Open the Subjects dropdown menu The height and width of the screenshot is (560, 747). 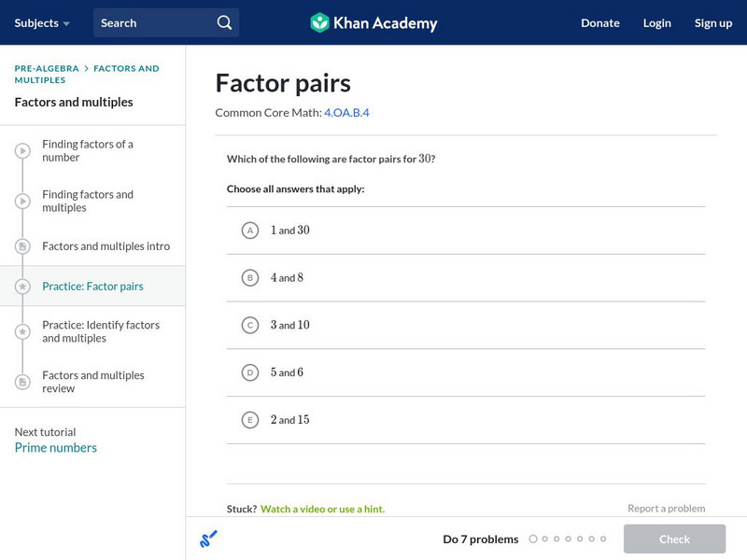40,22
